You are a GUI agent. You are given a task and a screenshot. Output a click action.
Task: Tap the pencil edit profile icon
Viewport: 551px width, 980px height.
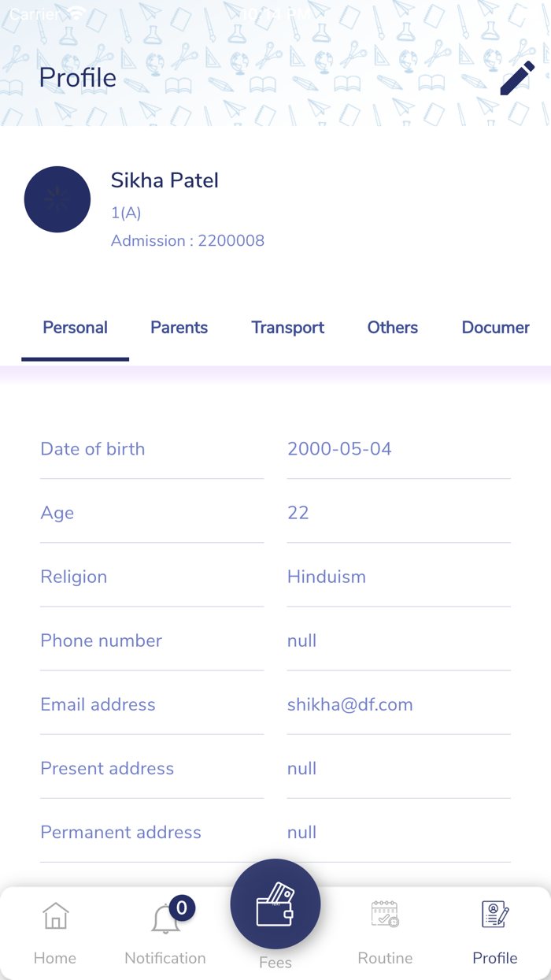[x=517, y=79]
